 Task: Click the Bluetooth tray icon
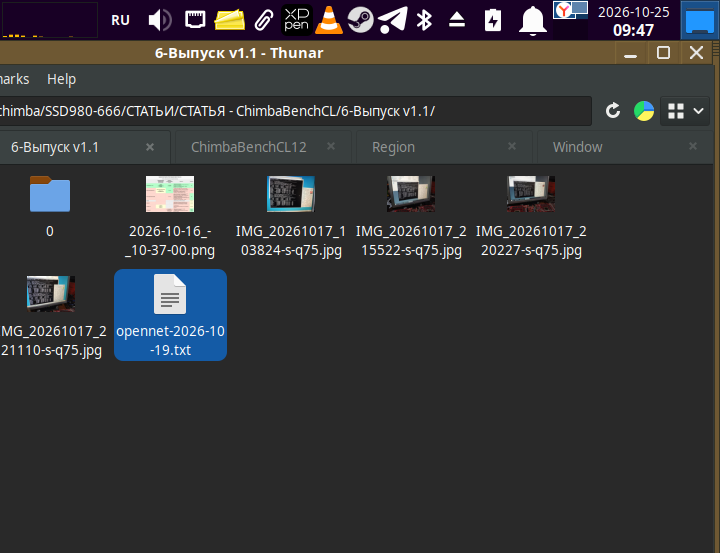point(424,20)
